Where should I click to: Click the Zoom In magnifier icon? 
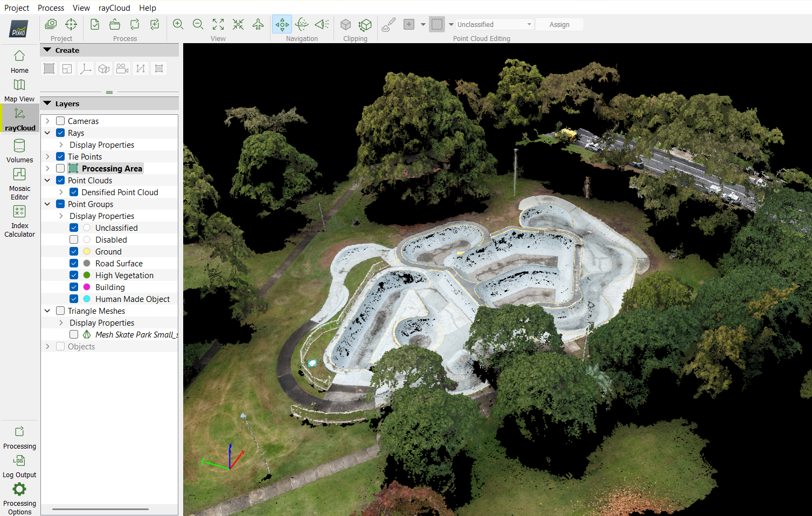[x=178, y=24]
